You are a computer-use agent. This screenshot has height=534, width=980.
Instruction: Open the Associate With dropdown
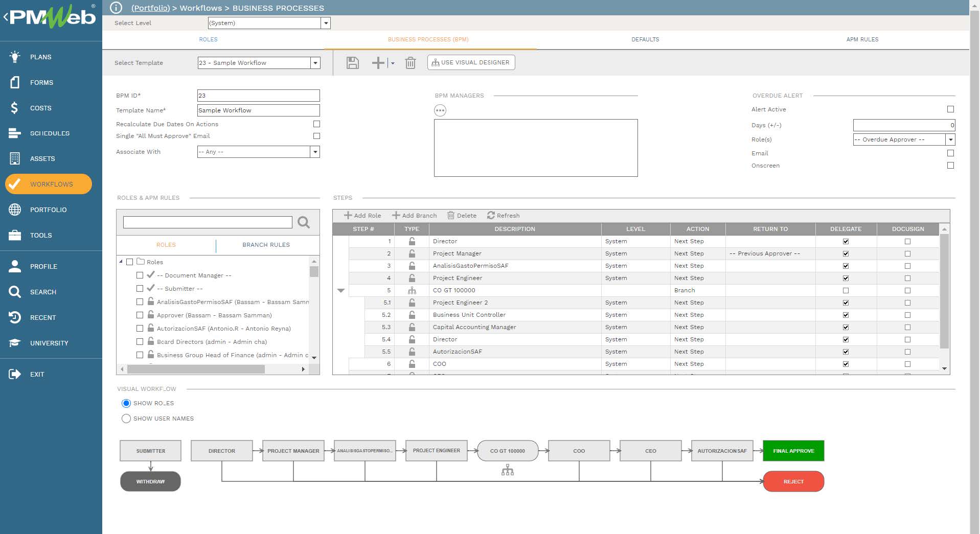click(315, 152)
